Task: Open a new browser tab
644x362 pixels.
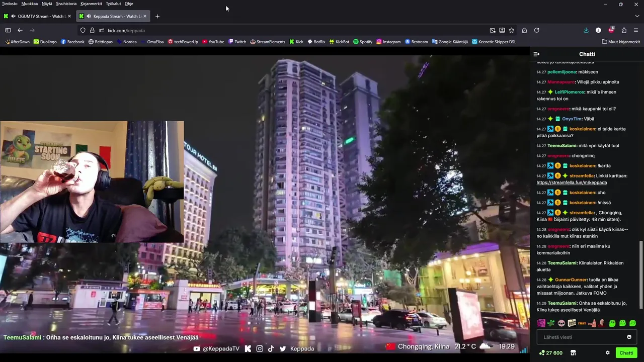Action: pyautogui.click(x=157, y=16)
